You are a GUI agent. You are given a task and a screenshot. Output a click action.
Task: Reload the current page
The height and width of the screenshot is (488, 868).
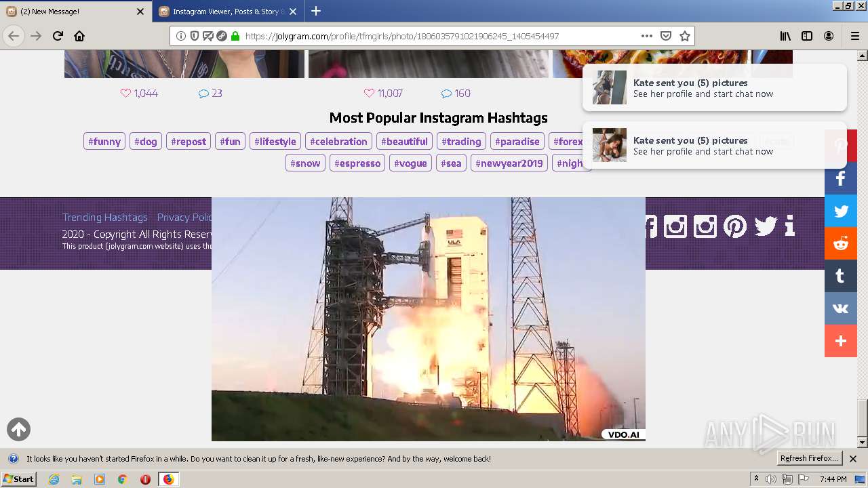pos(58,36)
